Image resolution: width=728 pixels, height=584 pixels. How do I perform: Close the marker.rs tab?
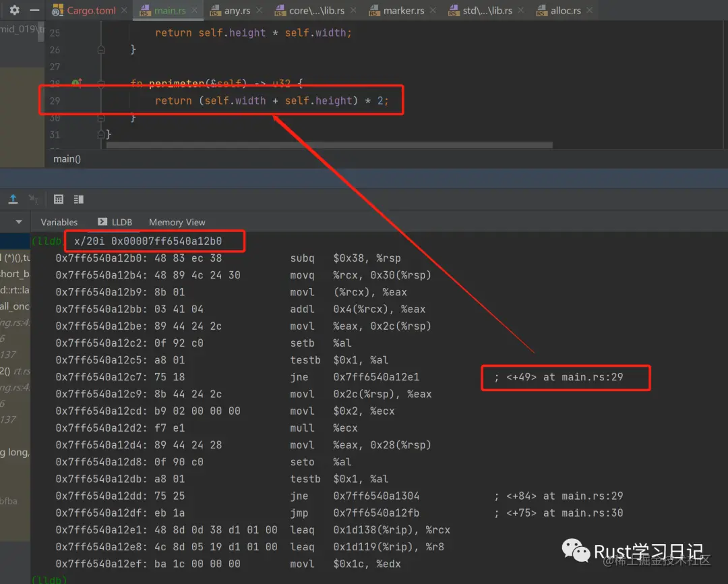tap(433, 10)
